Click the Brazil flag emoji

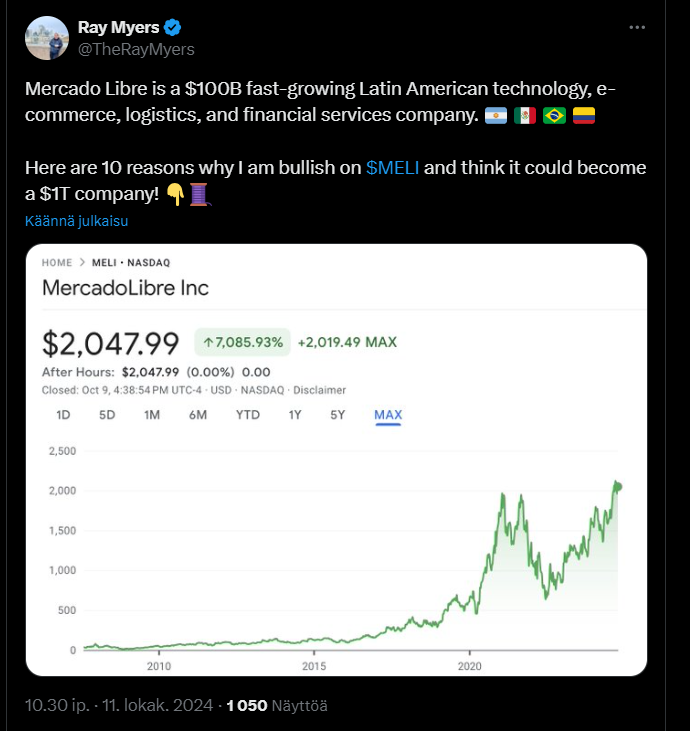coord(554,116)
